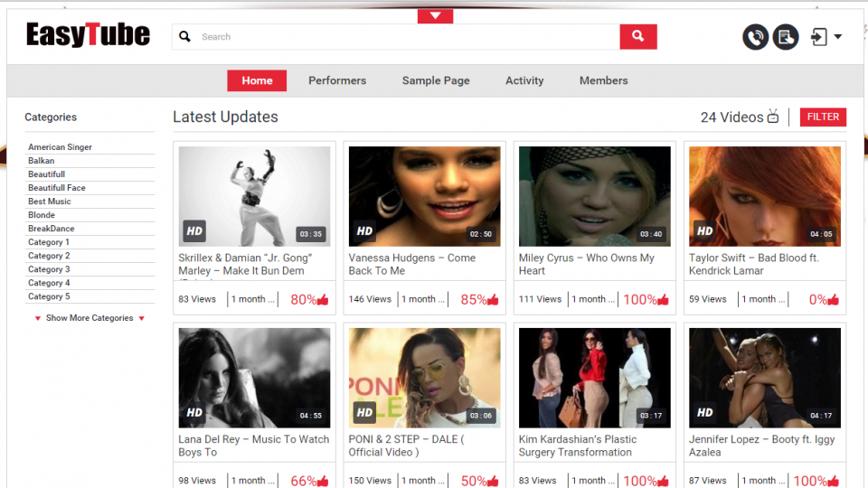Click HD badge on PONI & 2 STEP thumbnail

[364, 412]
